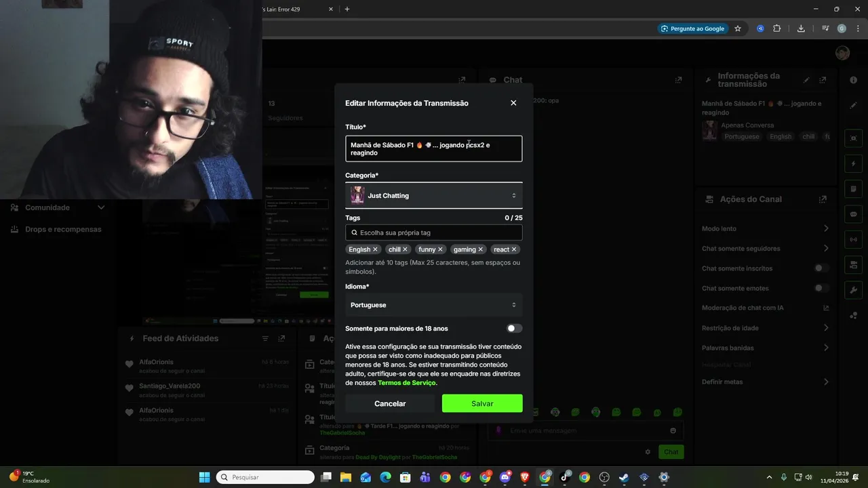Click the info icon in the right sidebar

(853, 80)
